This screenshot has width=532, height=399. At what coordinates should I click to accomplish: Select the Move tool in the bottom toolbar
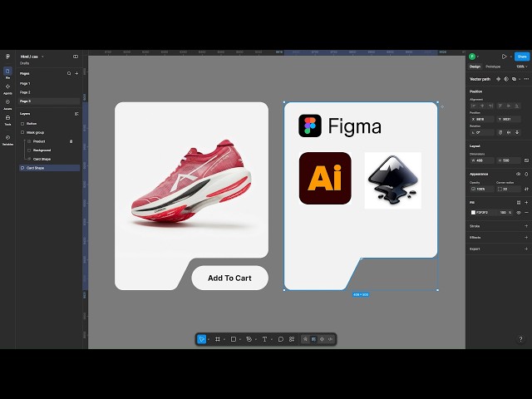click(201, 339)
